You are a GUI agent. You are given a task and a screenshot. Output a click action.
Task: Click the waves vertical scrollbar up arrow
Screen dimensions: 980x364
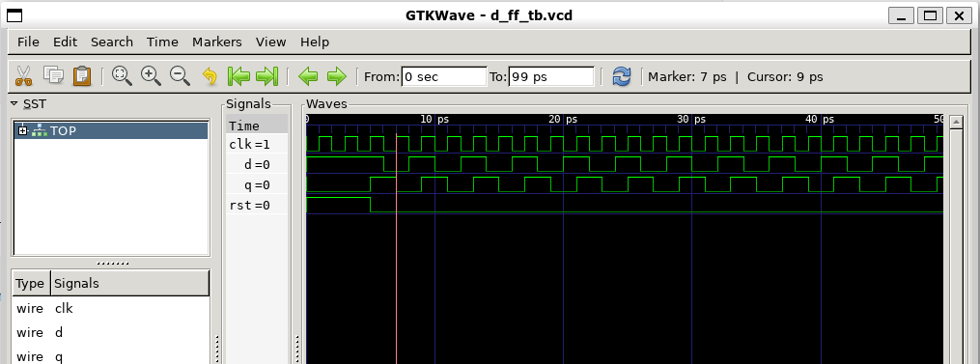(x=955, y=122)
